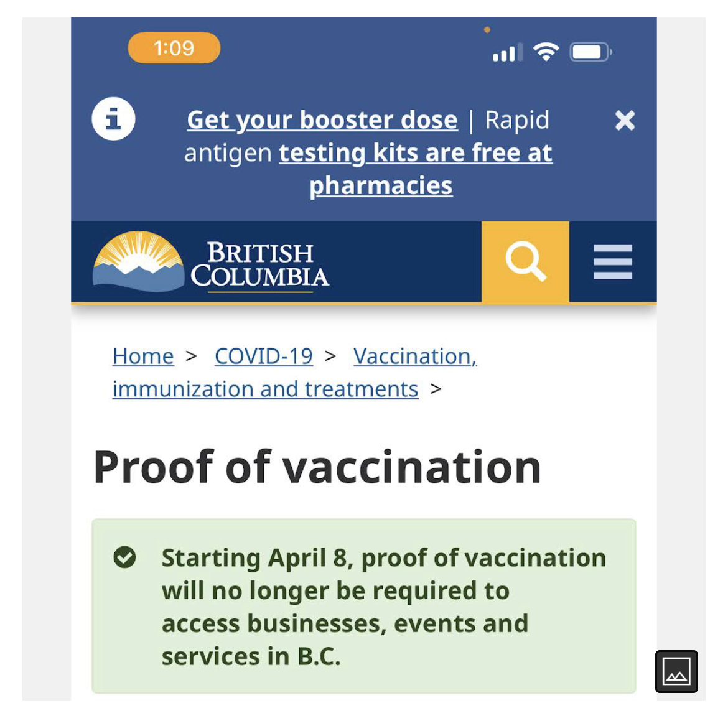Click the "Proof of vaccination" heading
This screenshot has width=728, height=713.
pos(317,467)
